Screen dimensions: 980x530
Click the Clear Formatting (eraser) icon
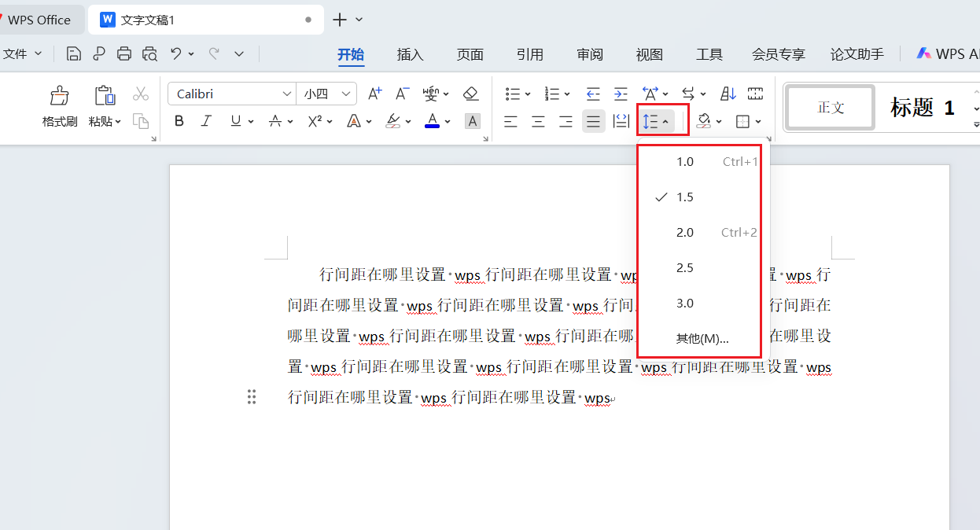pyautogui.click(x=471, y=93)
